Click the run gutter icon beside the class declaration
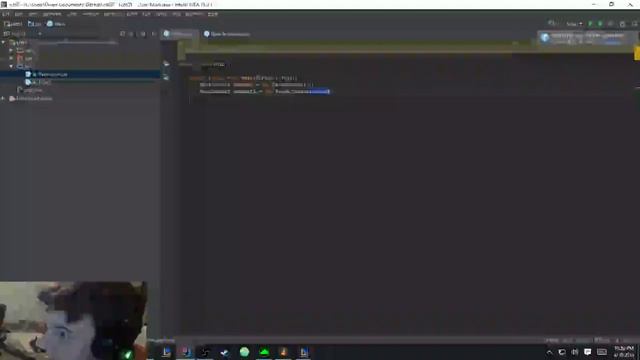This screenshot has height=360, width=640. coord(166,64)
